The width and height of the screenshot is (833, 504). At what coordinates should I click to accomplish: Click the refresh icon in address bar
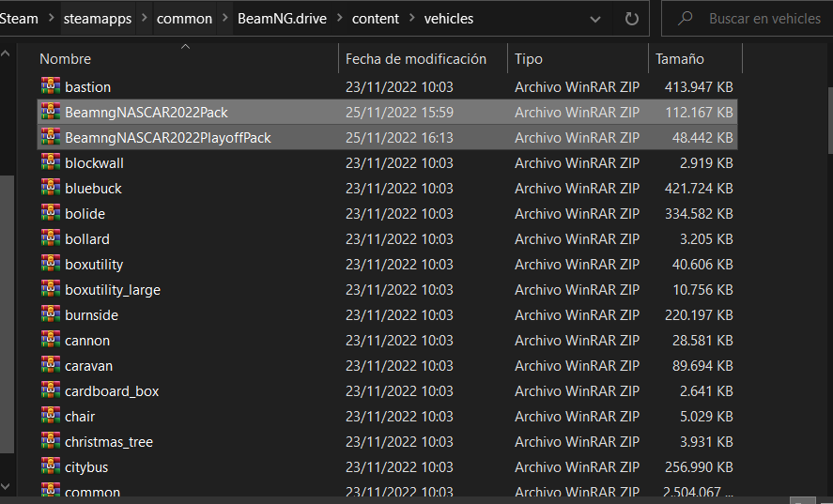631,19
